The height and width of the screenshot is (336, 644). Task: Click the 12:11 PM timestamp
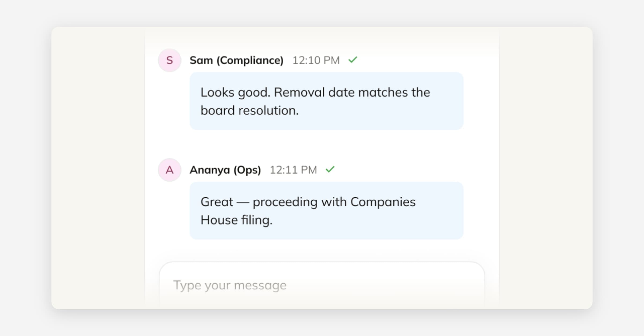(x=293, y=169)
